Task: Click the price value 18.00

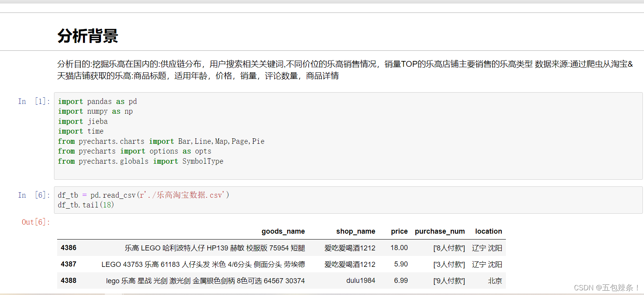Action: 399,248
